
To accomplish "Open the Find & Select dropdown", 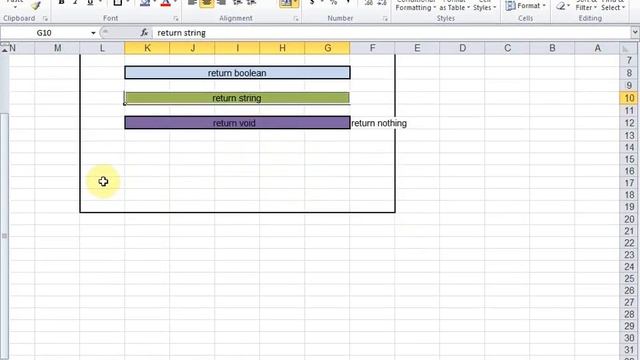I will click(613, 5).
